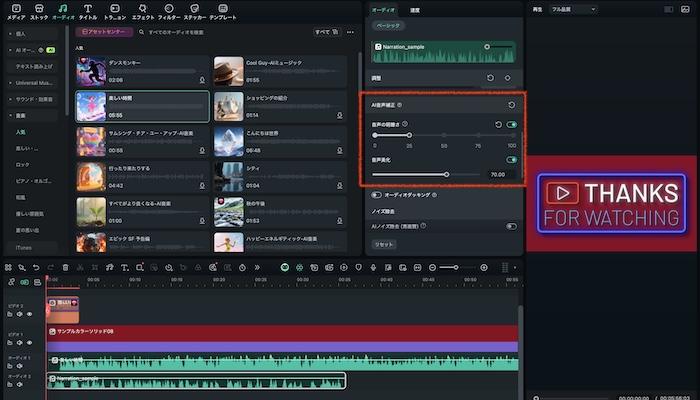This screenshot has height=400, width=700.
Task: Show more timeline tools with double arrow
Action: tap(257, 267)
